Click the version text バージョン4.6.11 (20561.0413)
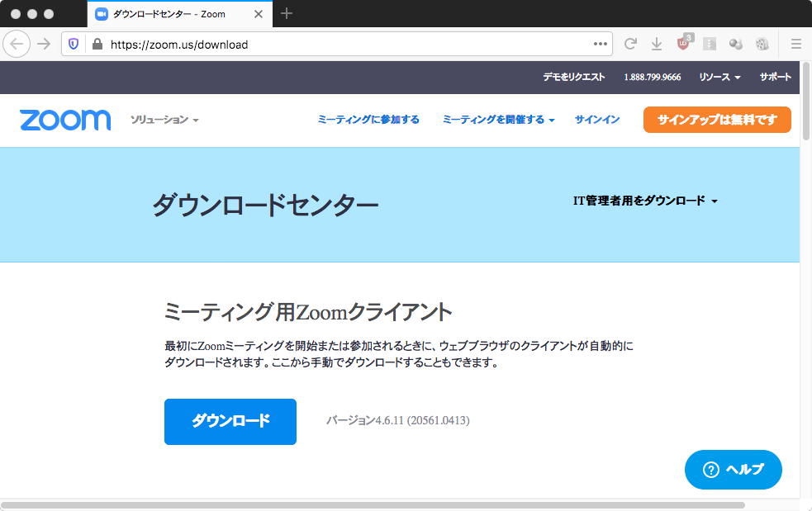Viewport: 812px width, 511px height. pyautogui.click(x=397, y=420)
